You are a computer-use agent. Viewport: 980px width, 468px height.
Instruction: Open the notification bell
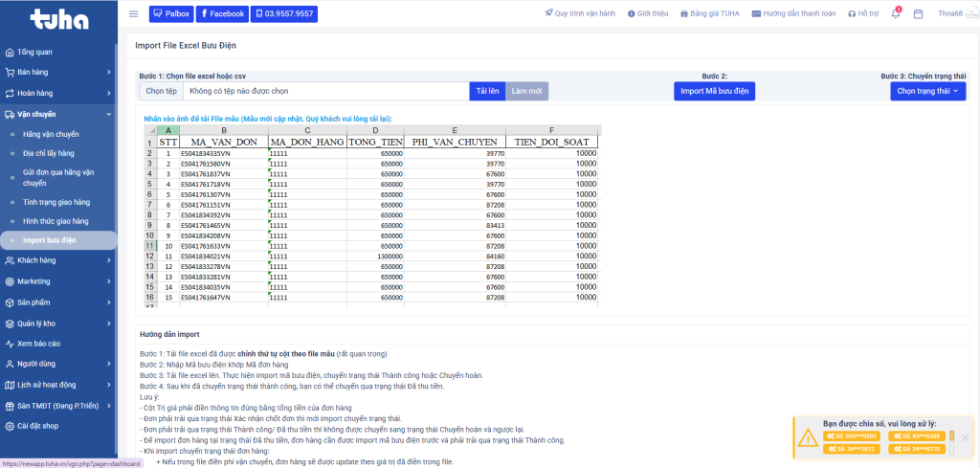pyautogui.click(x=895, y=14)
